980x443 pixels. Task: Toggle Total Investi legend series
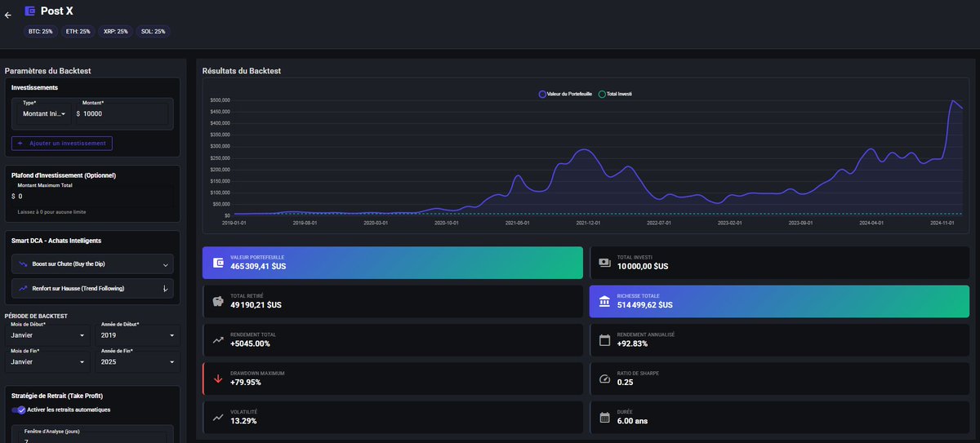(615, 95)
